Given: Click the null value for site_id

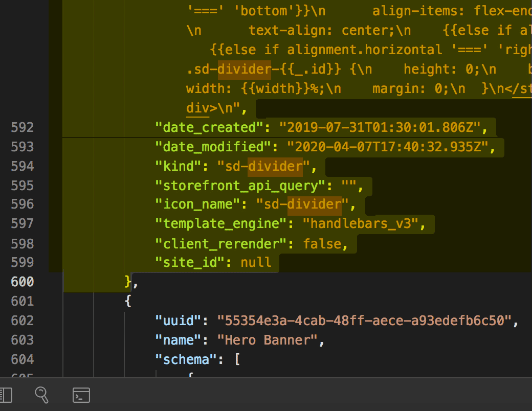Looking at the screenshot, I should click(257, 262).
